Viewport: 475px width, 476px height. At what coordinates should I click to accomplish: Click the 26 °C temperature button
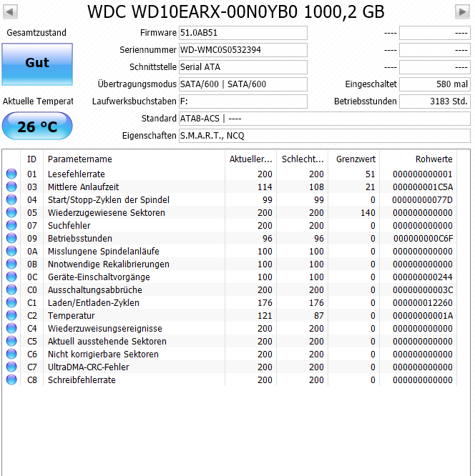(37, 126)
